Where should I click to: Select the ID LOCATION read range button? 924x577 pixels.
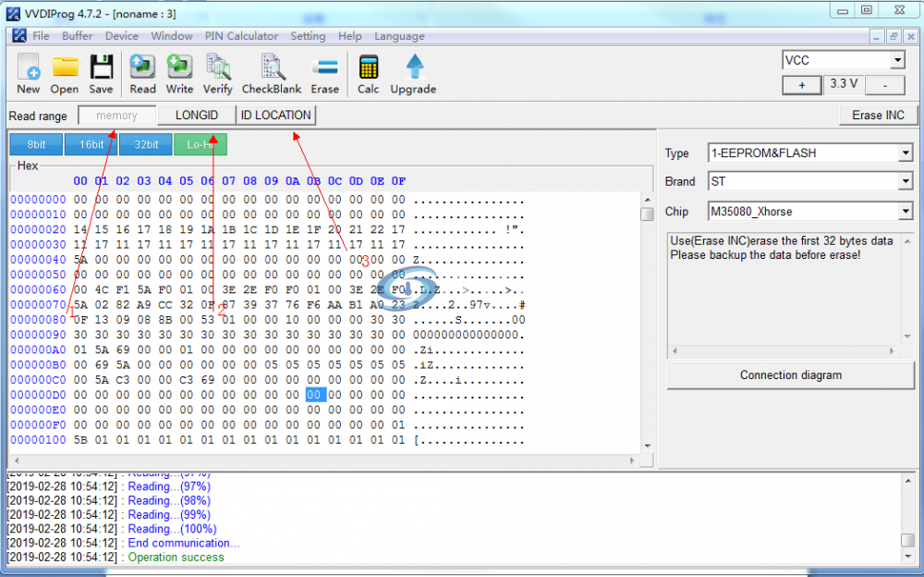point(275,116)
